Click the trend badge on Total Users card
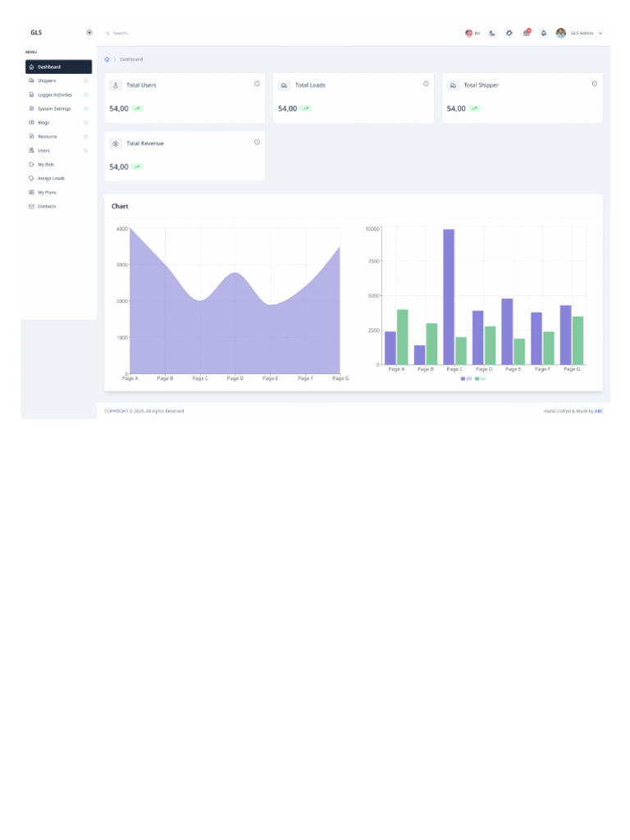This screenshot has width=630, height=840. pos(137,108)
